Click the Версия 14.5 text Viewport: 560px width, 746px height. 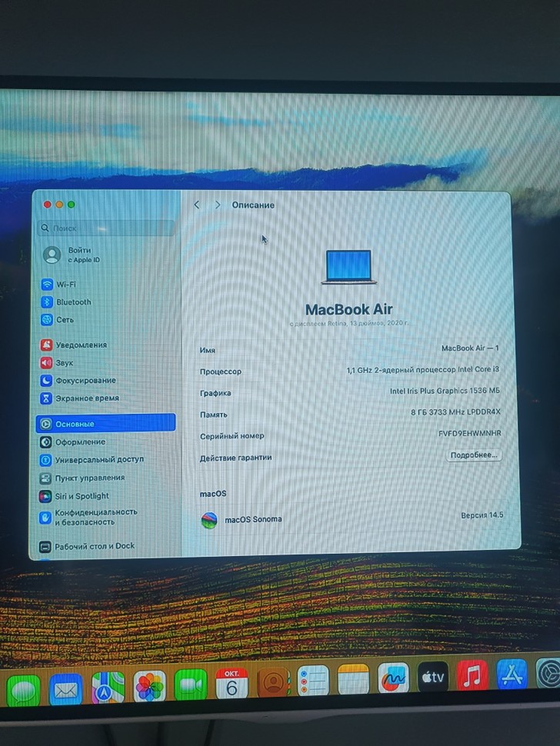coord(482,515)
